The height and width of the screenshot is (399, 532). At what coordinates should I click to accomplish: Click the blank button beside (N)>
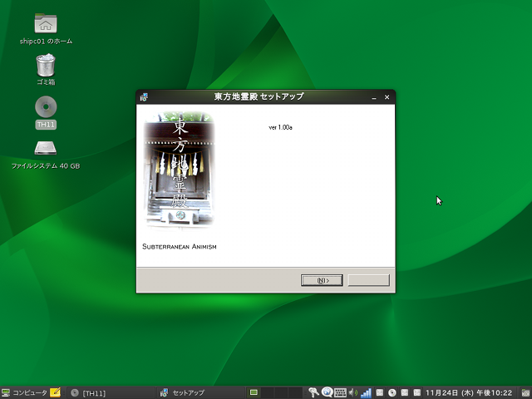tap(369, 280)
